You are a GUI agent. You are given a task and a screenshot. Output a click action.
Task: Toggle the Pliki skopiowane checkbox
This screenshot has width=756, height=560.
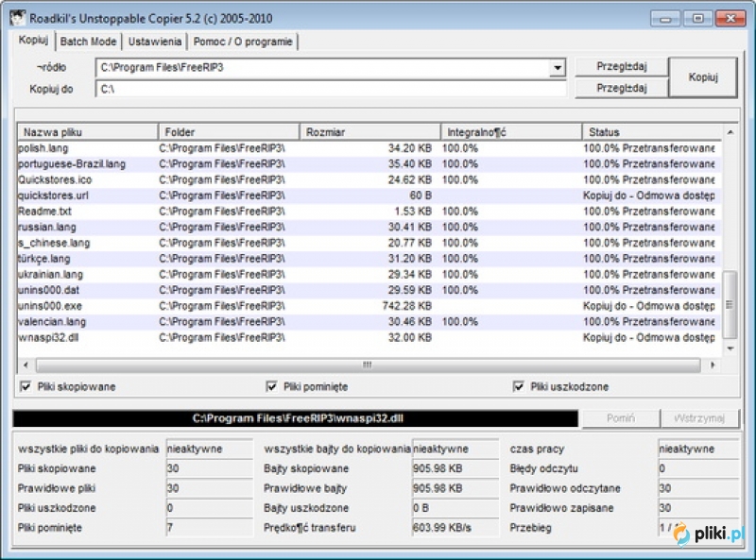click(26, 386)
